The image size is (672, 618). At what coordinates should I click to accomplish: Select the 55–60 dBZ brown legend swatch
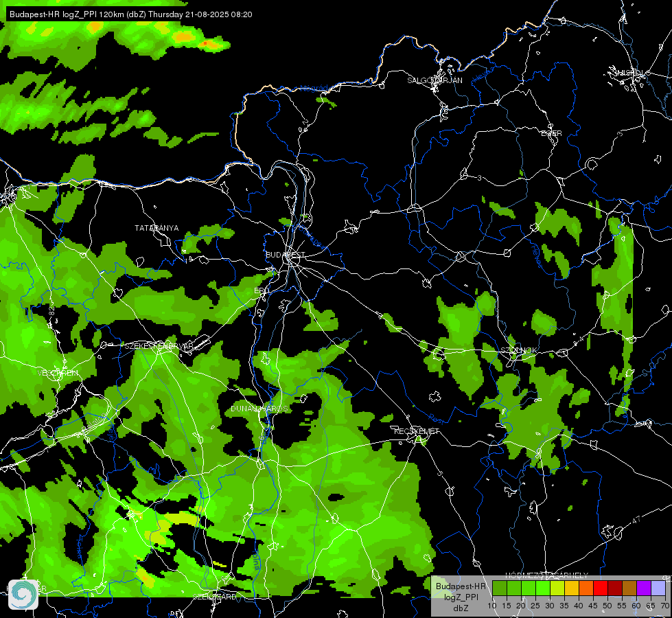629,588
